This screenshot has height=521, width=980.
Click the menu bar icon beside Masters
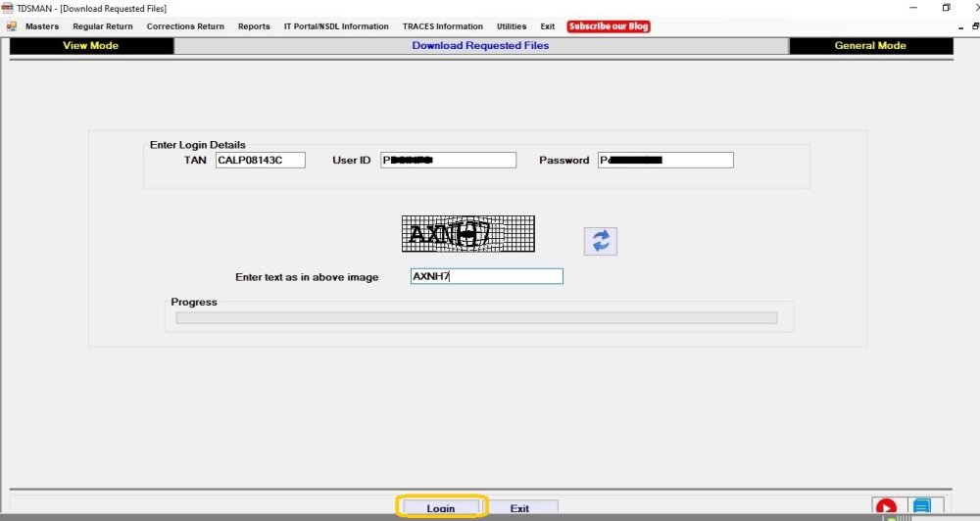tap(11, 26)
